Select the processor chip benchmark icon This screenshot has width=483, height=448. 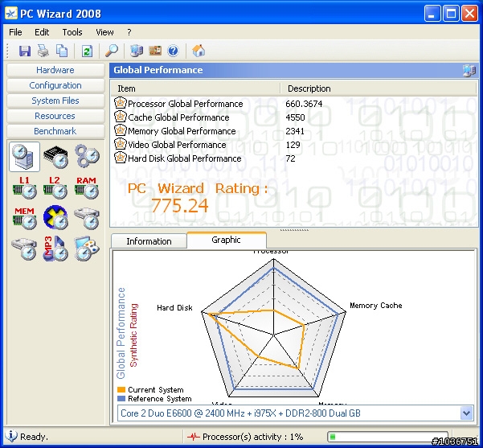pos(55,157)
